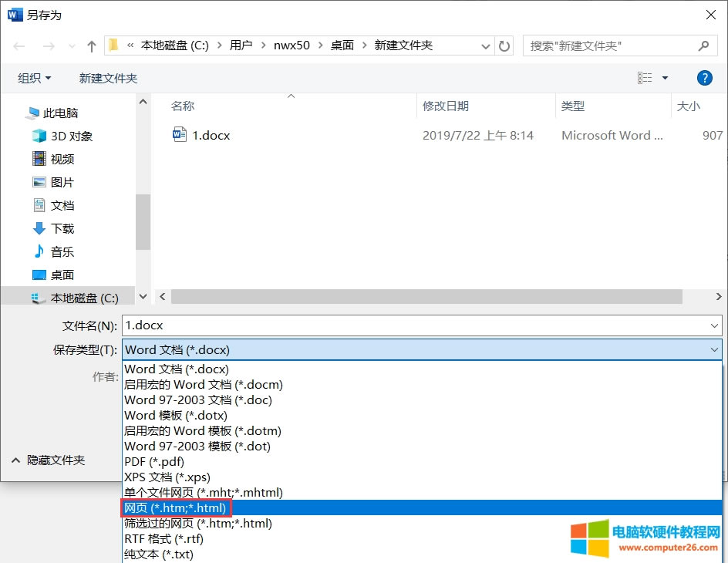Image resolution: width=728 pixels, height=563 pixels.
Task: Click navigation pane scroll-up arrow
Action: click(x=143, y=102)
